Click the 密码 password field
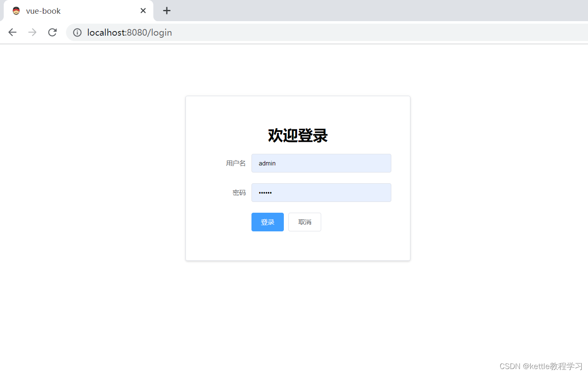 (321, 193)
